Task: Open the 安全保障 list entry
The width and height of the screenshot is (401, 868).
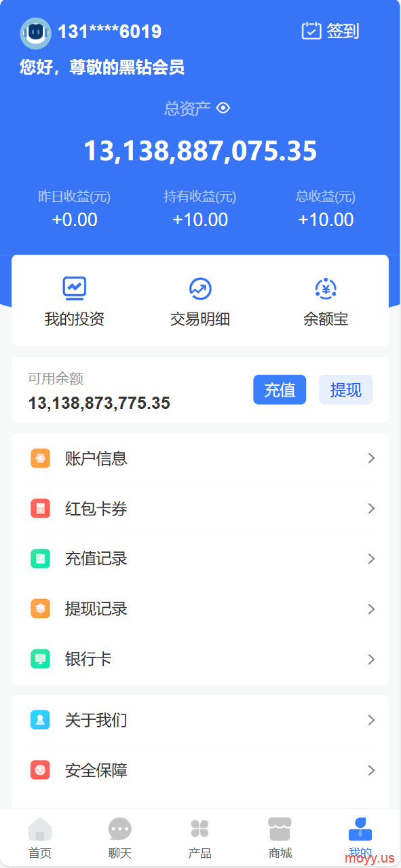Action: 200,770
